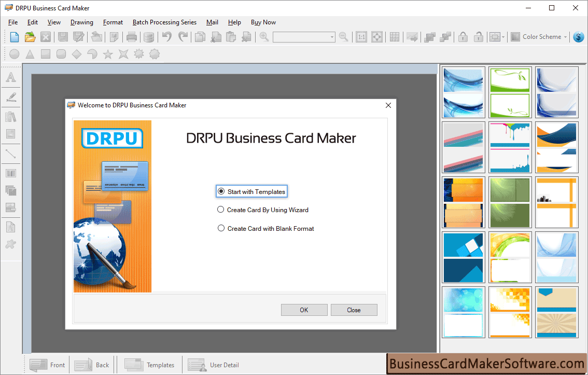Select Create Card with Blank Format
The width and height of the screenshot is (588, 375).
click(x=266, y=228)
